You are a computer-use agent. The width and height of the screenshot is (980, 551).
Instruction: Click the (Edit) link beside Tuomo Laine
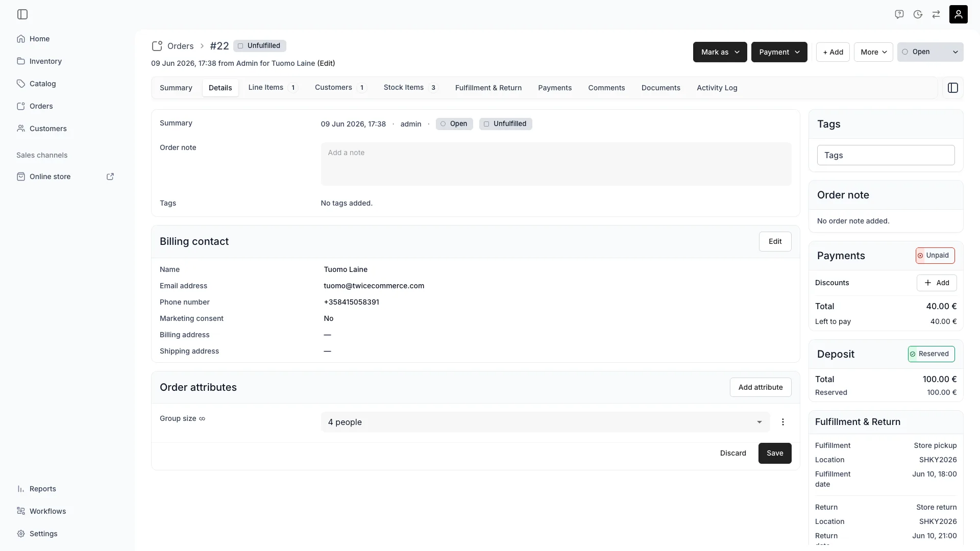(x=326, y=63)
